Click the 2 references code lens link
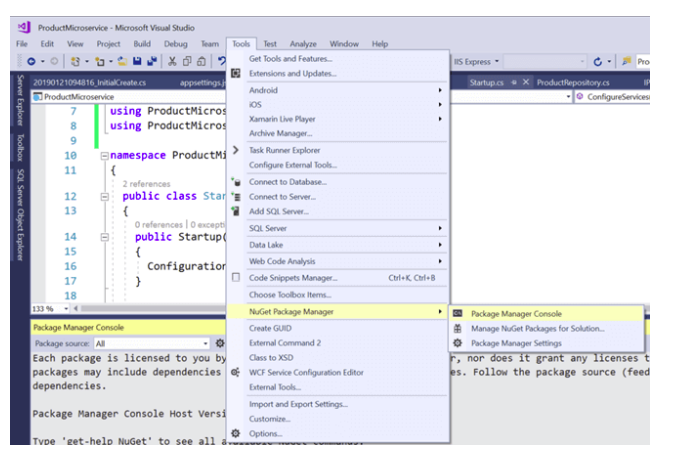682x451 pixels. coord(146,184)
